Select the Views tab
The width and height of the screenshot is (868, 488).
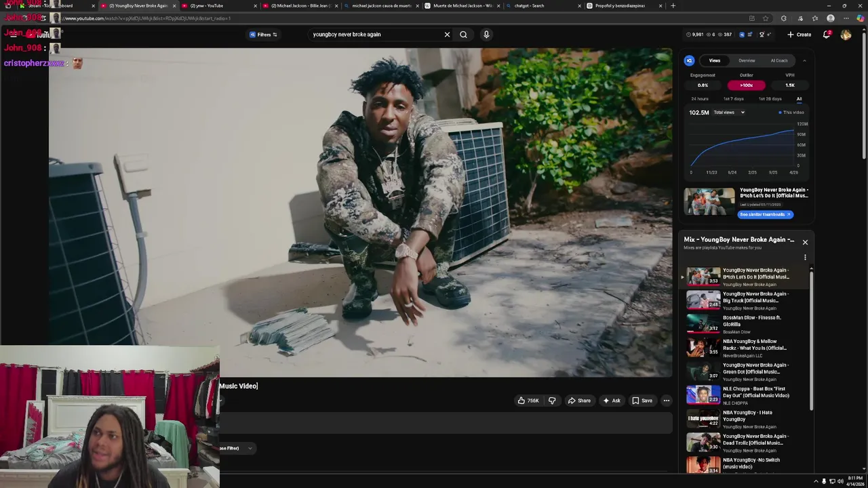(x=715, y=60)
